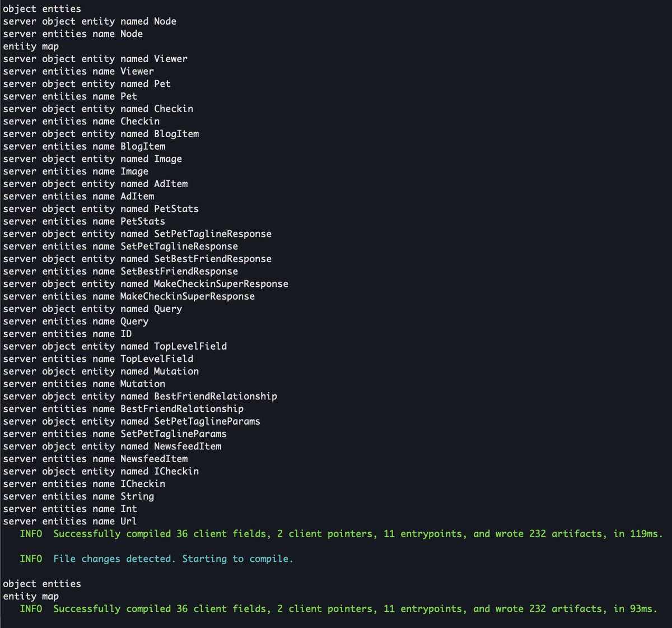Viewport: 672px width, 628px height.
Task: Click 'server entities name SetPetTaglineResponse'
Action: click(x=120, y=246)
